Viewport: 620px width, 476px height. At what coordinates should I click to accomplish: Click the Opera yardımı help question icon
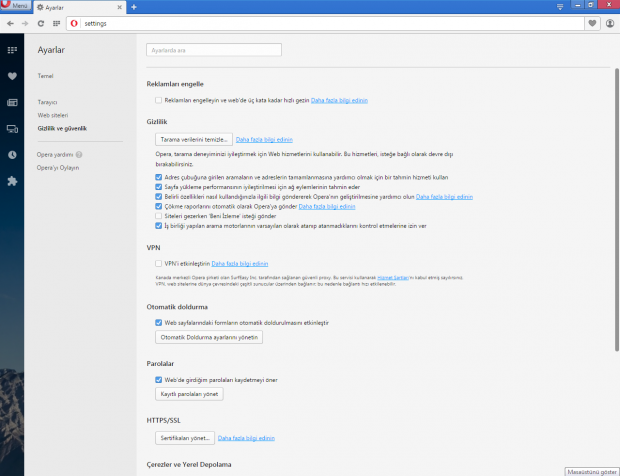tap(79, 155)
